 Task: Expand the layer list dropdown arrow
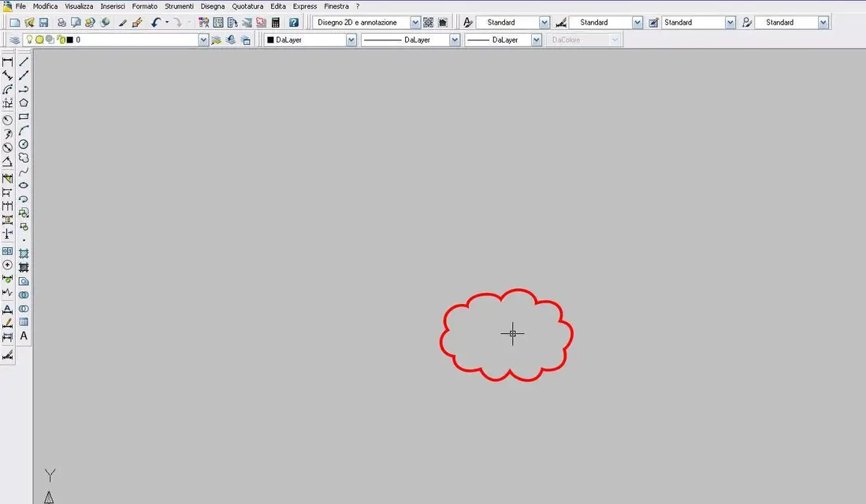pos(203,39)
